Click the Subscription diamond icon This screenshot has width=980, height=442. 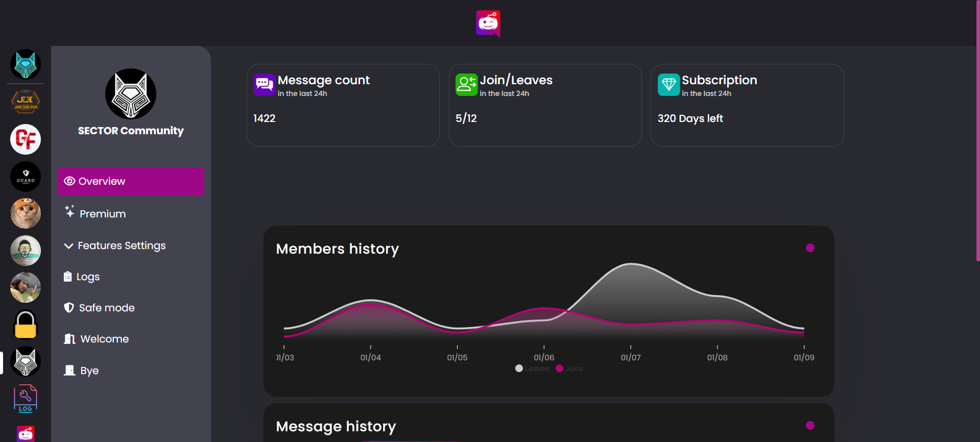[668, 85]
